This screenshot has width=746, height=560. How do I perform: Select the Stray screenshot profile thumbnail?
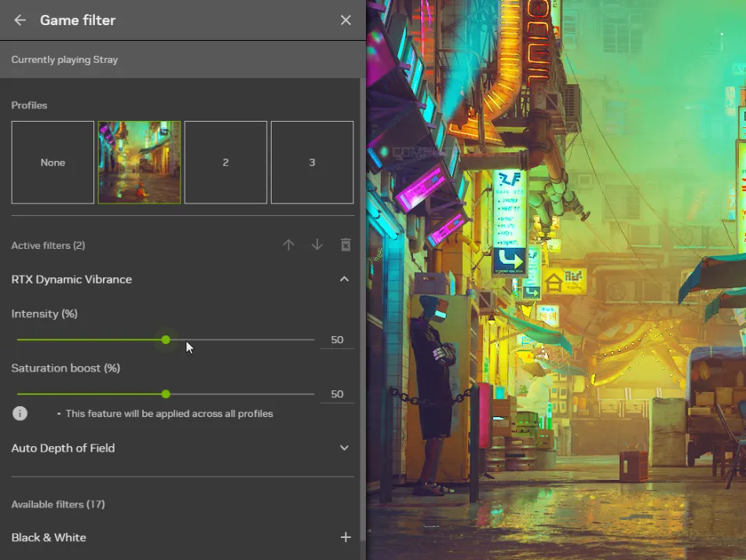pos(140,163)
